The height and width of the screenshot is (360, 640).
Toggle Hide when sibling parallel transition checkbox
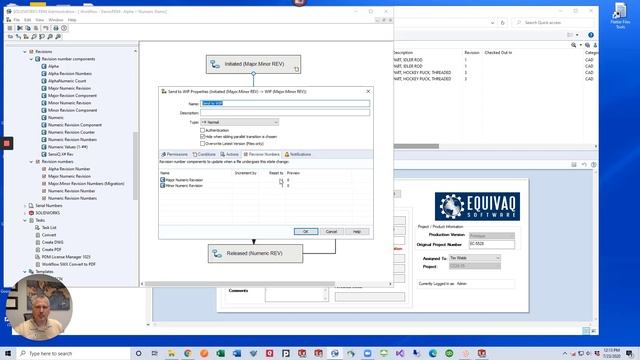[202, 137]
